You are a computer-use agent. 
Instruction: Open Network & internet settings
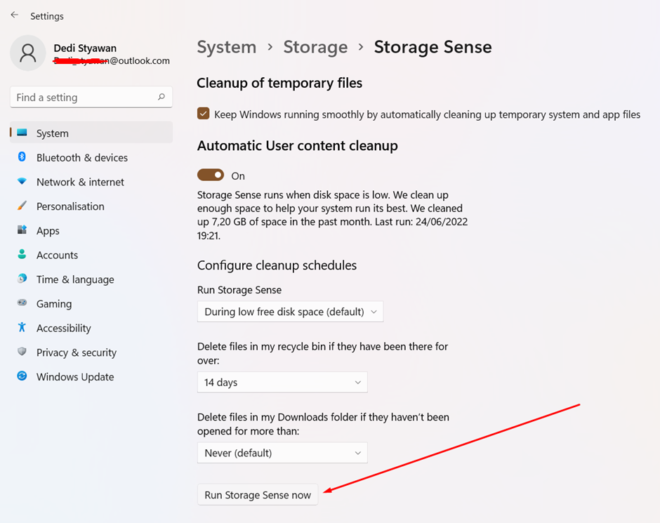[91, 182]
